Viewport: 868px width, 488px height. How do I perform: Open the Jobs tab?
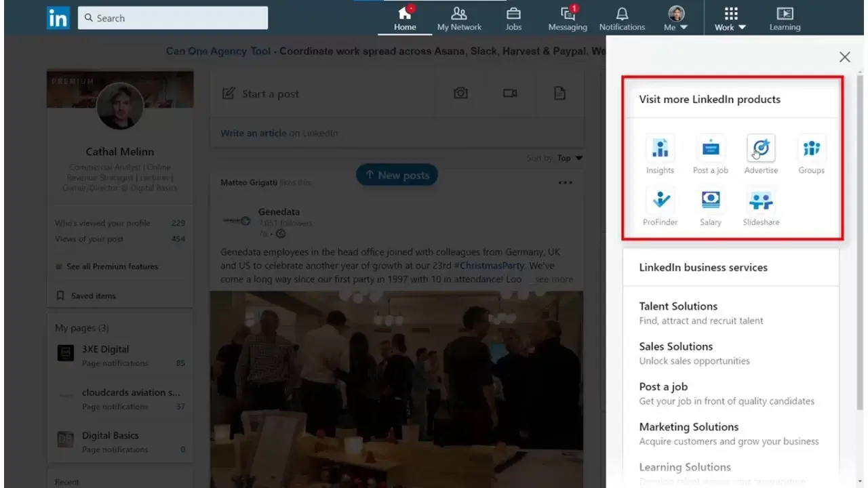[x=513, y=19]
